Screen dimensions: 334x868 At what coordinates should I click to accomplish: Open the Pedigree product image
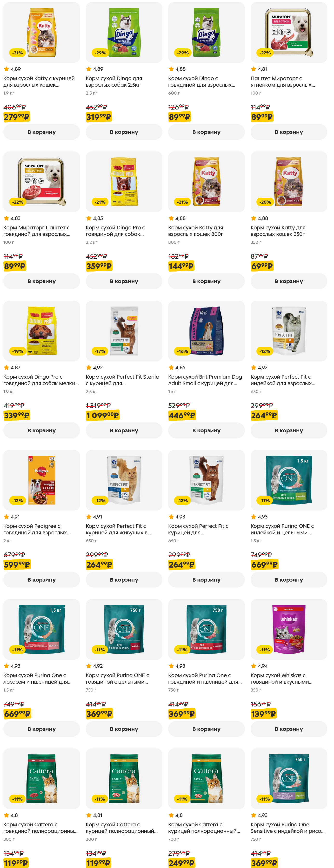[x=41, y=480]
